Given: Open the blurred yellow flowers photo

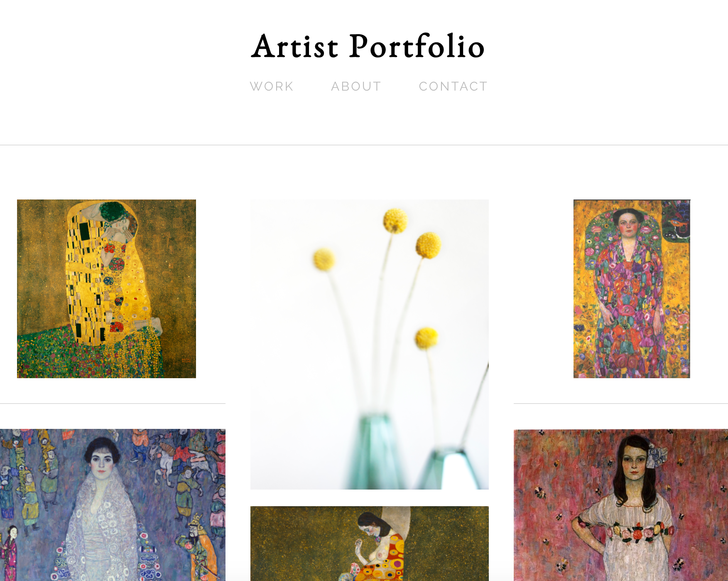Looking at the screenshot, I should tap(370, 344).
